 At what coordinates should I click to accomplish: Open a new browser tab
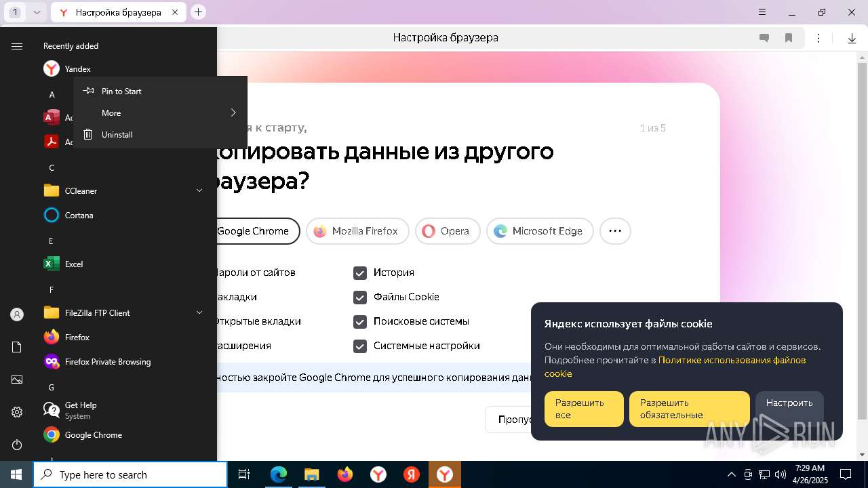[198, 12]
